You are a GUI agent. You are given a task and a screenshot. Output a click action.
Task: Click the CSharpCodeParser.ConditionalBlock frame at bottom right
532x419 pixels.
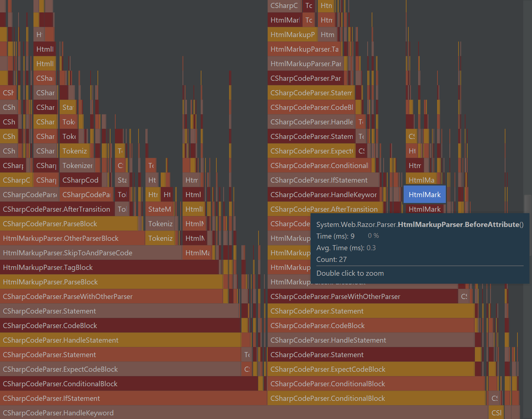(327, 398)
